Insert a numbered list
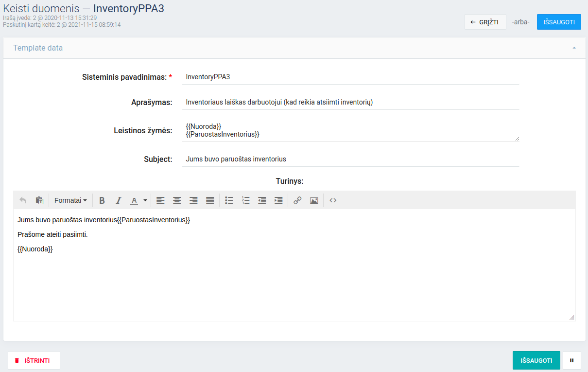 (x=246, y=200)
